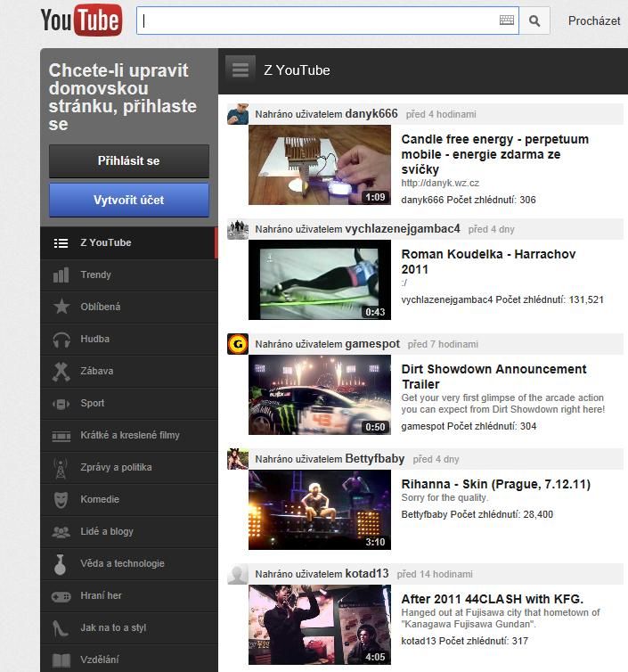
Task: Click the Zprávy a politika antenna icon
Action: tap(61, 468)
